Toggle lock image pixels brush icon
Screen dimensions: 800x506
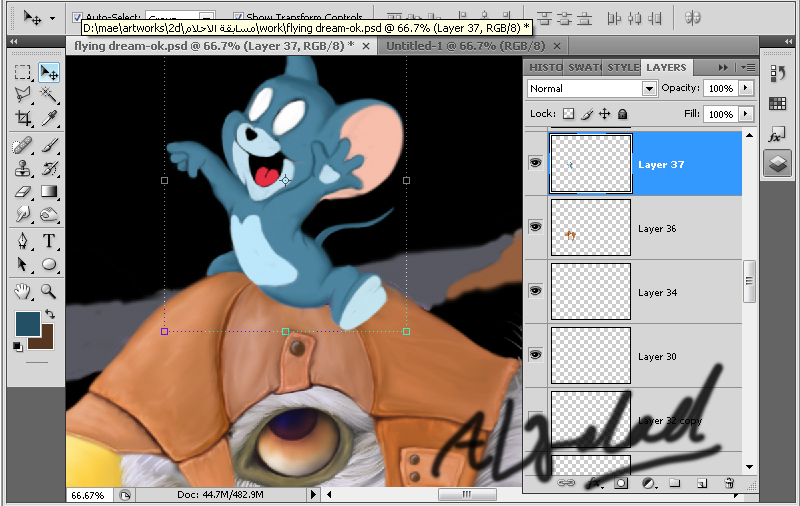(x=587, y=114)
